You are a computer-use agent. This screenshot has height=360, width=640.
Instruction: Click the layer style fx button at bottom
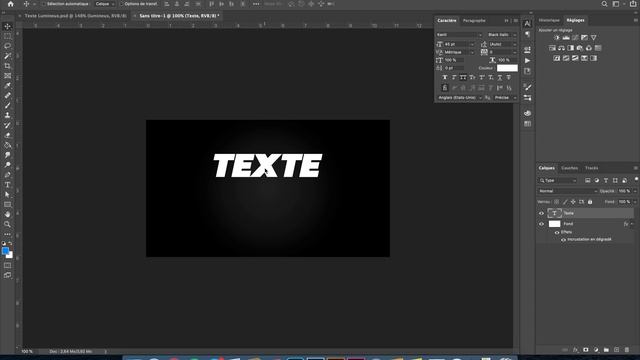coord(576,350)
